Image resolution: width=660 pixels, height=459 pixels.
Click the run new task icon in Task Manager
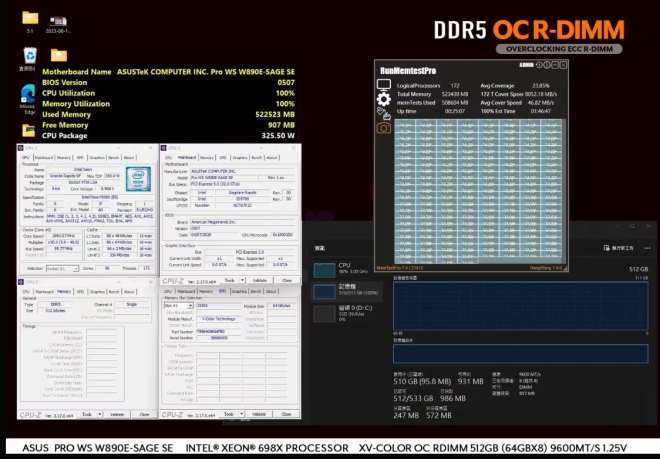(607, 248)
